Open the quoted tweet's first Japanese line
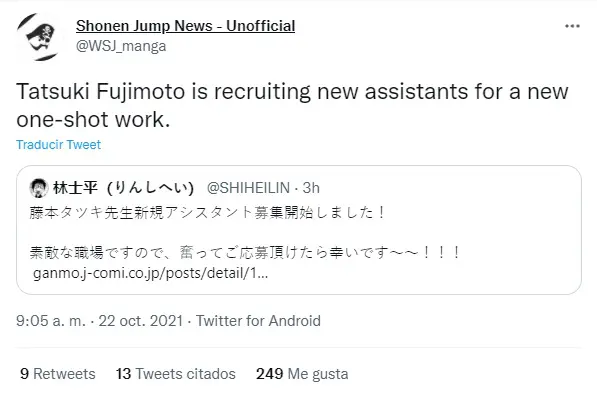This screenshot has width=597, height=395. click(208, 213)
